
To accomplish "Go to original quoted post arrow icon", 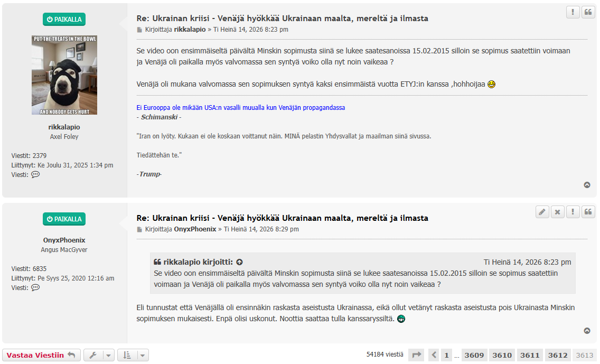I will coord(240,262).
